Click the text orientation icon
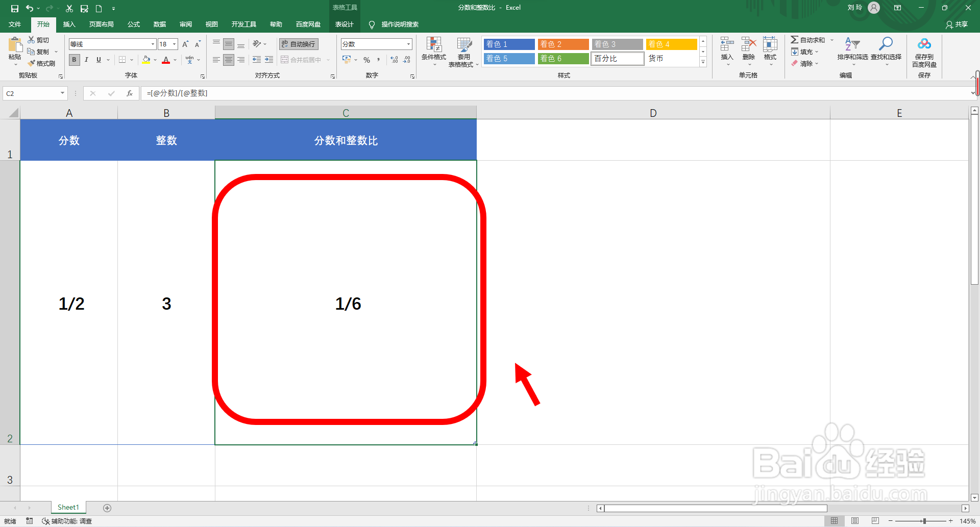Image resolution: width=980 pixels, height=527 pixels. click(x=257, y=44)
